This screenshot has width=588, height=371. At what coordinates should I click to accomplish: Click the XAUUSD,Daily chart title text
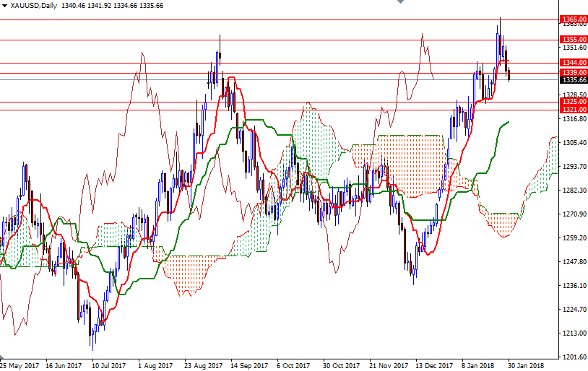coord(34,4)
